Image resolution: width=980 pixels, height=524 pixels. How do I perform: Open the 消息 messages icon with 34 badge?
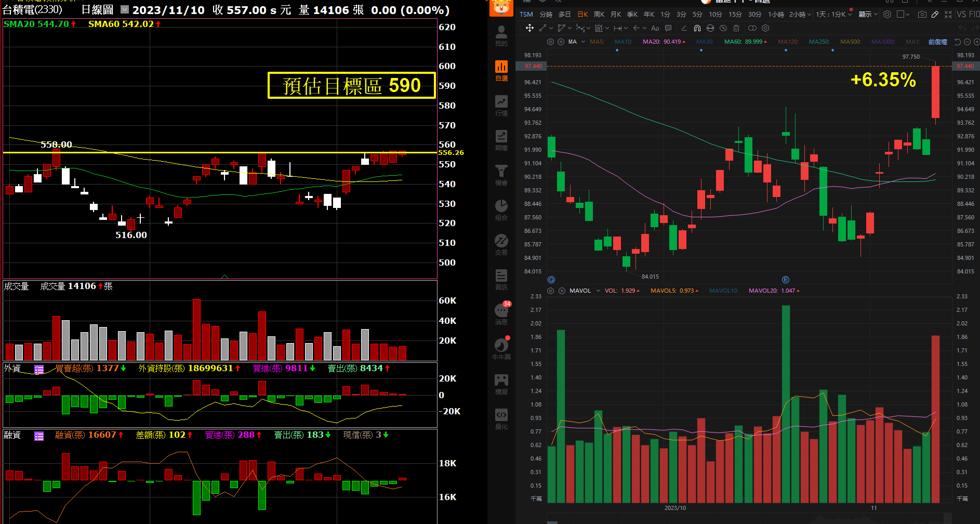[x=502, y=313]
